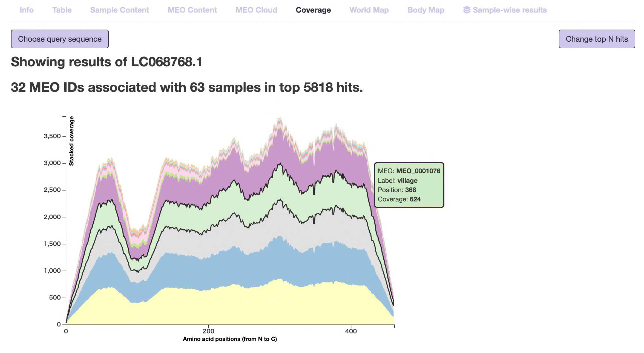Click the Stacked coverage axis label
The width and height of the screenshot is (644, 353).
pos(71,141)
